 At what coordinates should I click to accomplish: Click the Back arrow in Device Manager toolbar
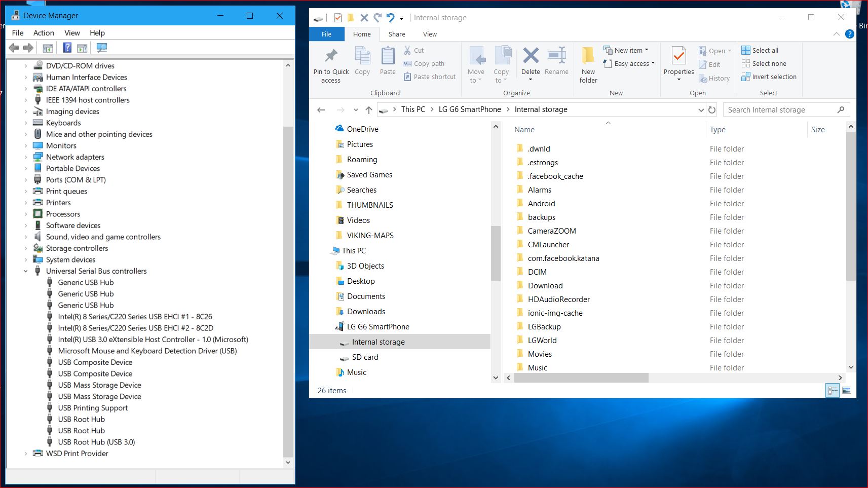point(14,48)
